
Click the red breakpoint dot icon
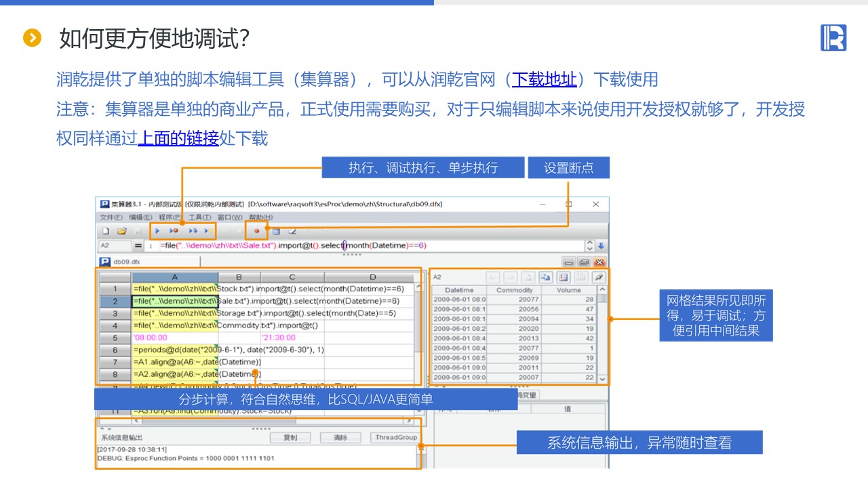(256, 231)
